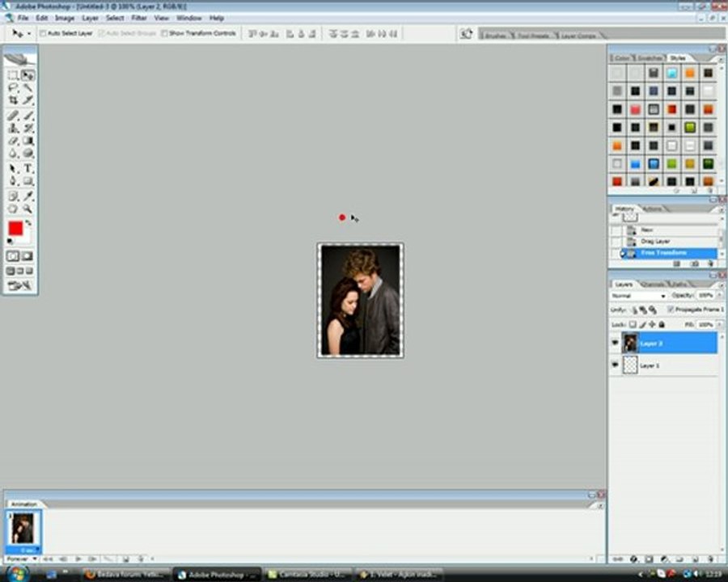Open Go to Bridge icon in options bar
728x582 pixels.
pyautogui.click(x=466, y=34)
